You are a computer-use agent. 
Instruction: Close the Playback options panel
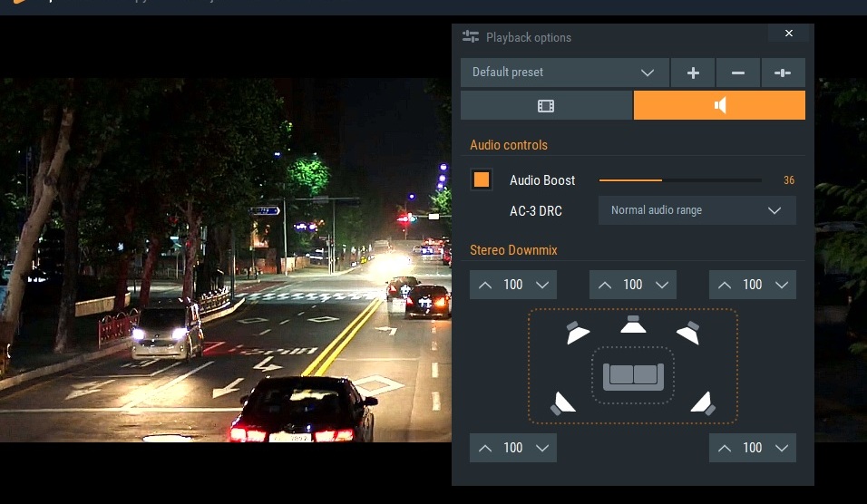(x=788, y=34)
